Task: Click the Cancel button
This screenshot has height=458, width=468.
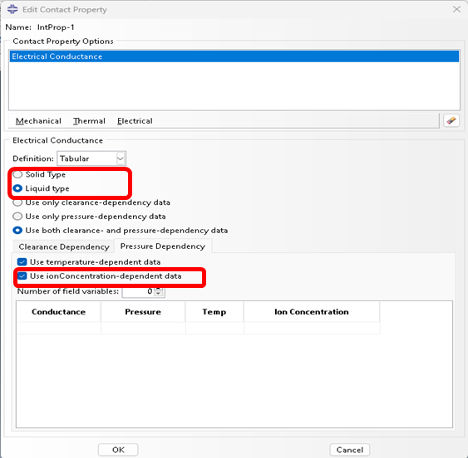Action: [x=350, y=450]
